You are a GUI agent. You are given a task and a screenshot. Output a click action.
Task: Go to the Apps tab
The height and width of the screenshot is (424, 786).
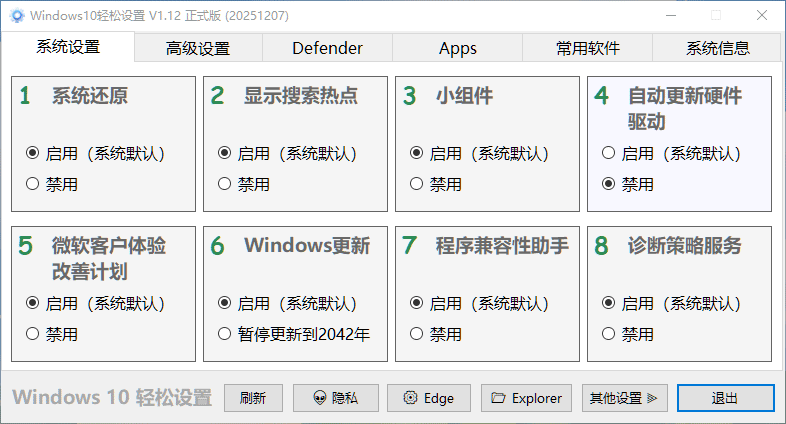pos(458,48)
